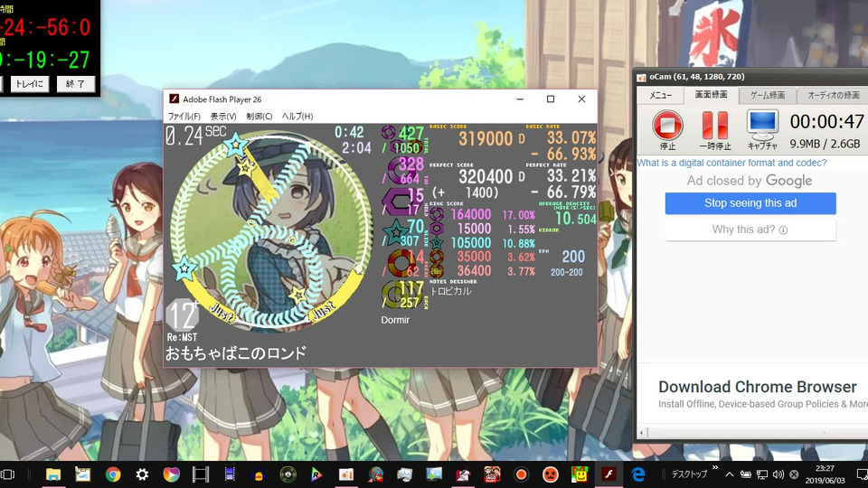Switch to the 画面録画 tab in oCam
This screenshot has width=868, height=488.
click(x=711, y=95)
